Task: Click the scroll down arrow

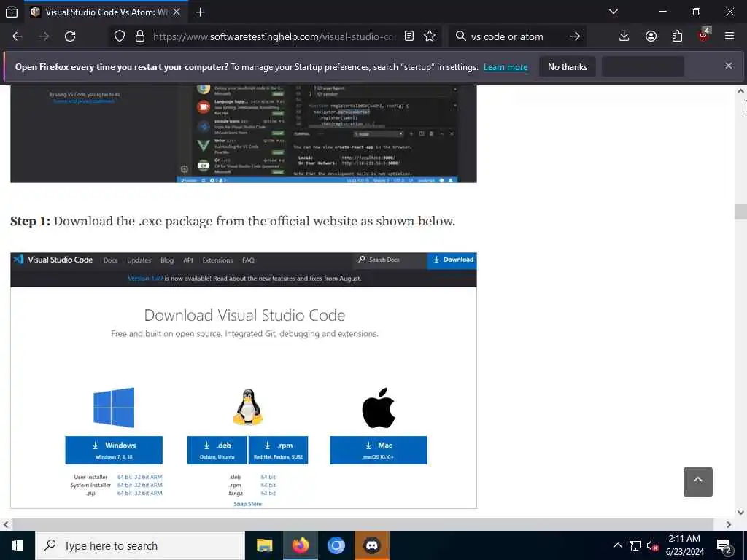Action: click(x=741, y=513)
